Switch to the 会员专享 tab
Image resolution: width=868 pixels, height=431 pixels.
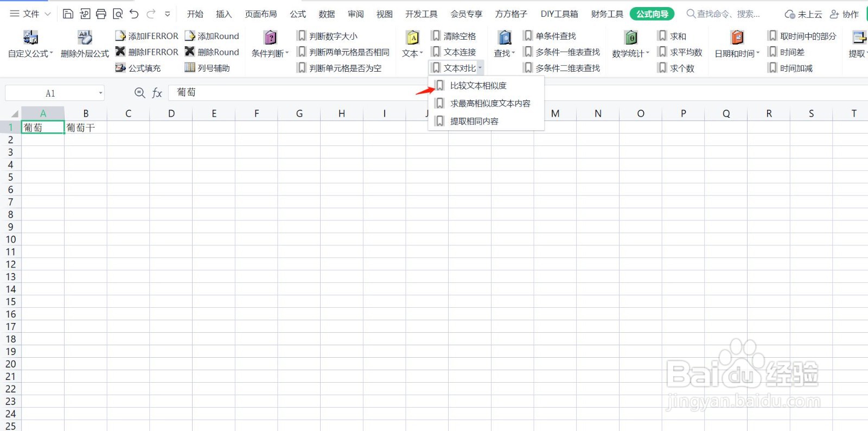click(467, 14)
